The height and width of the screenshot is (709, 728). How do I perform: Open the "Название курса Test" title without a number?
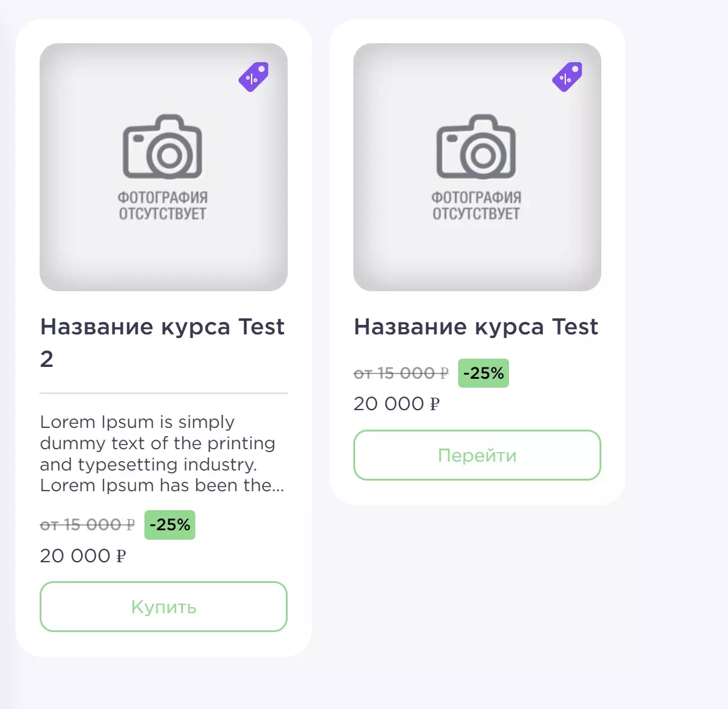pos(476,327)
